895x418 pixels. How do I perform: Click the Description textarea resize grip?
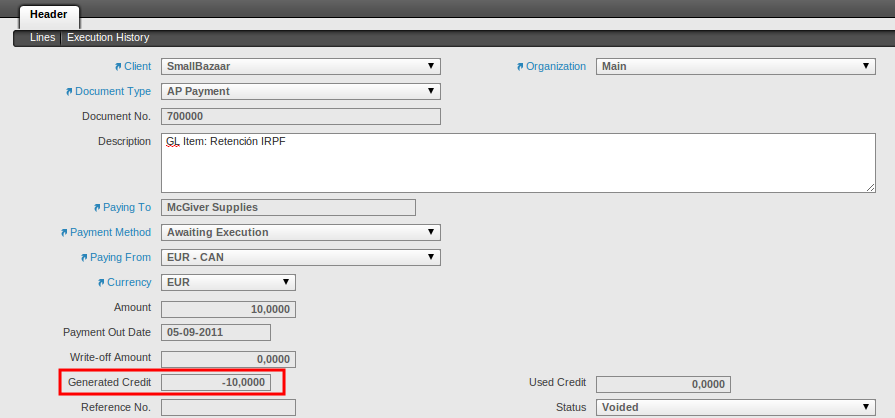tap(870, 187)
